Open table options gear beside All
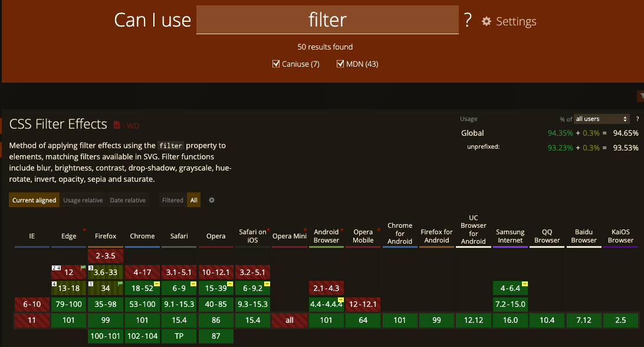This screenshot has height=347, width=644. [212, 200]
